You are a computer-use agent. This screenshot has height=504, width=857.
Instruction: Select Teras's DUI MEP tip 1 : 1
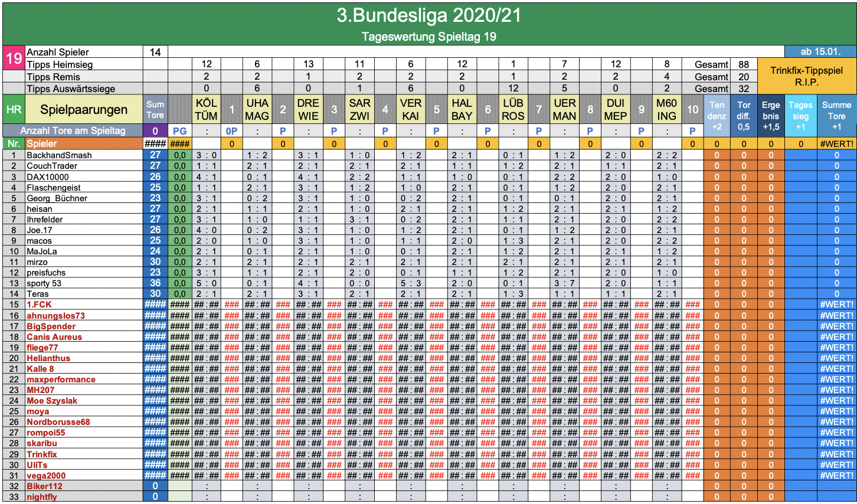tap(615, 293)
